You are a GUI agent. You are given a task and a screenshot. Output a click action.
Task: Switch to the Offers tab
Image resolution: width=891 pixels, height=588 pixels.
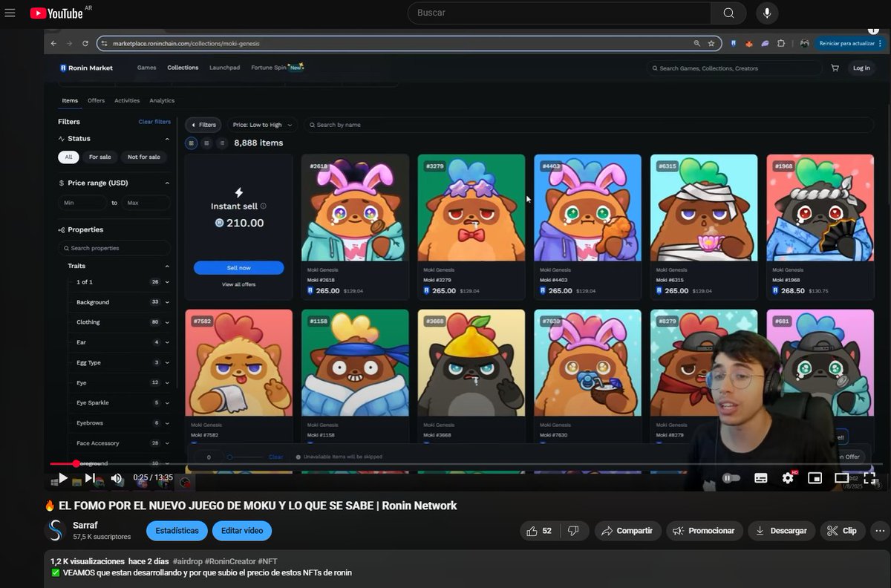pyautogui.click(x=96, y=100)
